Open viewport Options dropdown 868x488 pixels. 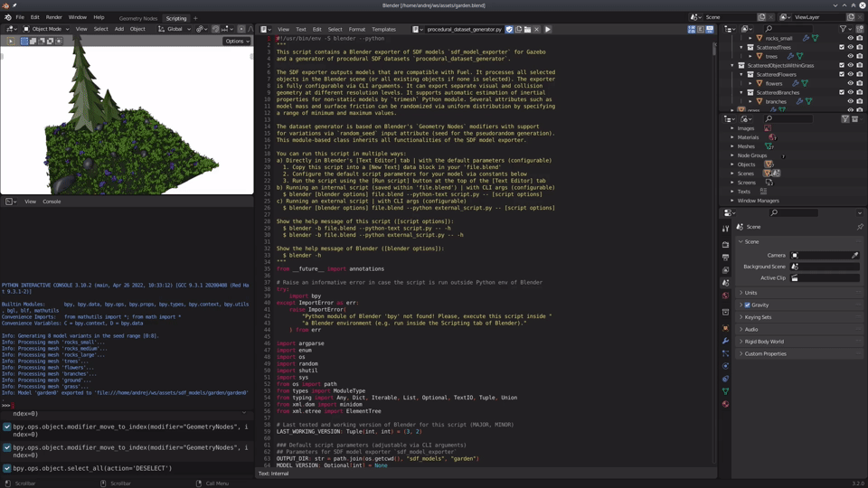click(237, 41)
